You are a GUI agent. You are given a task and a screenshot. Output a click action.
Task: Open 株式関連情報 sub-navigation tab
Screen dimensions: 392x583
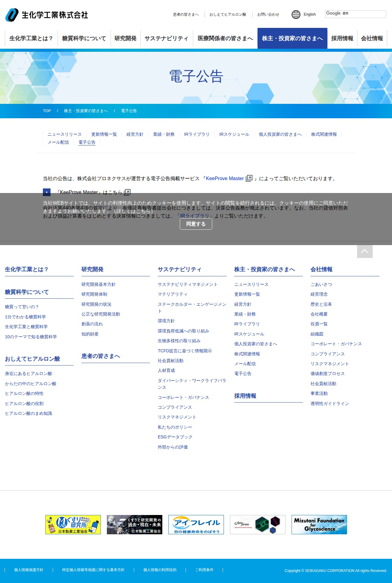click(324, 134)
